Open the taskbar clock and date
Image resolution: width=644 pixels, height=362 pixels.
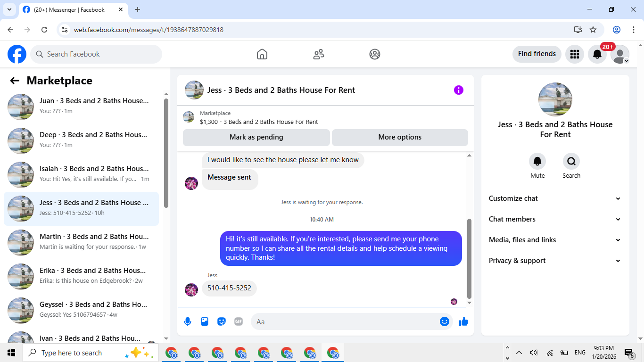point(604,353)
